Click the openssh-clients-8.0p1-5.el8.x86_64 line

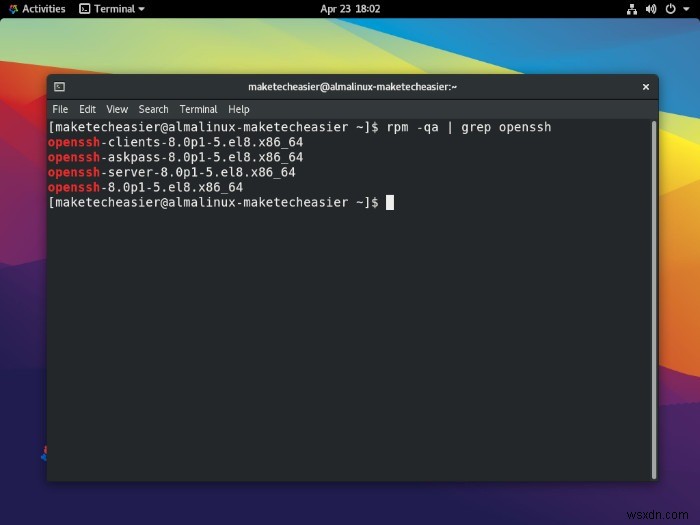click(175, 142)
